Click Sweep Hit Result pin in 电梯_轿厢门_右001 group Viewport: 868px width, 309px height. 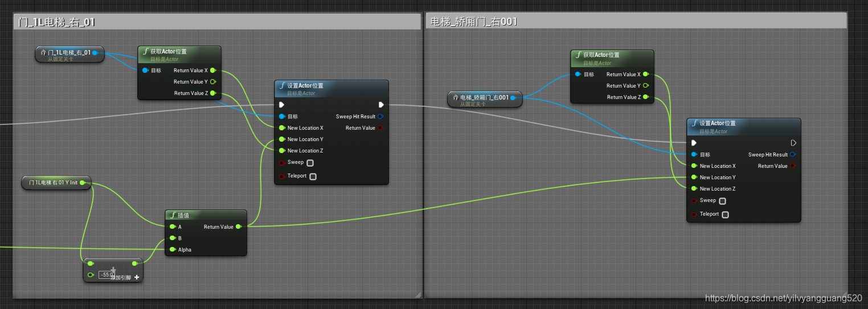pyautogui.click(x=793, y=155)
